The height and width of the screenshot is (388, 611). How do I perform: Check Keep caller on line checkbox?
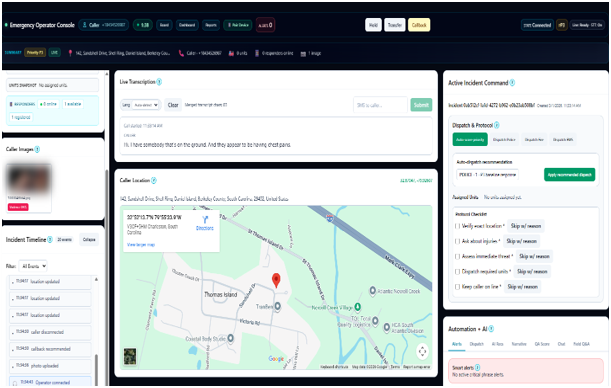(457, 287)
